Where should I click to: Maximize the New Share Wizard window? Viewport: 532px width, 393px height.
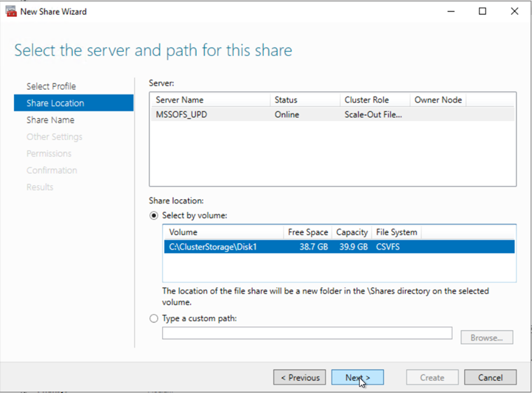[482, 12]
